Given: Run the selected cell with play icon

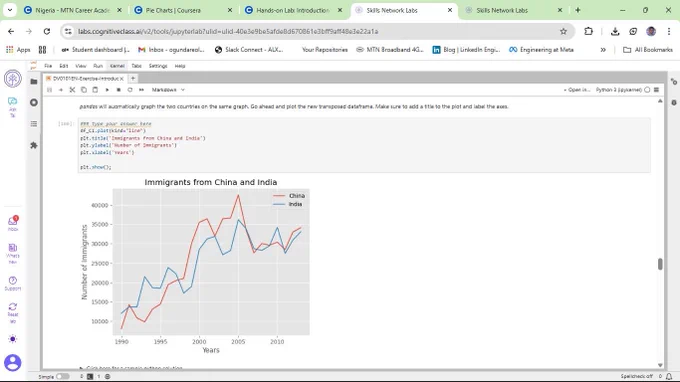Looking at the screenshot, I should 107,90.
